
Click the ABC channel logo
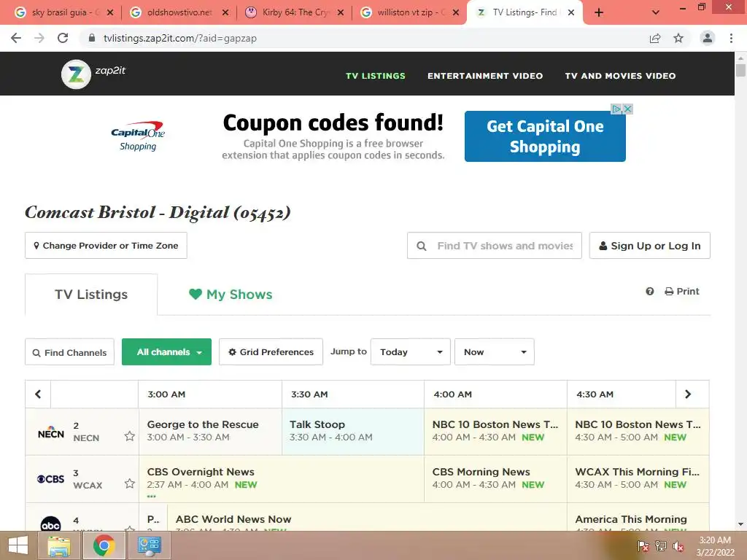point(50,524)
